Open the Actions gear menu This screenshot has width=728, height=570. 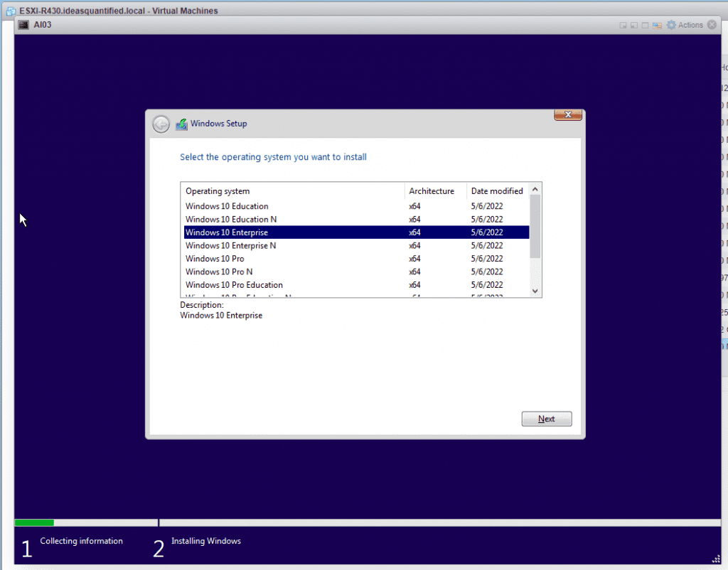click(685, 25)
